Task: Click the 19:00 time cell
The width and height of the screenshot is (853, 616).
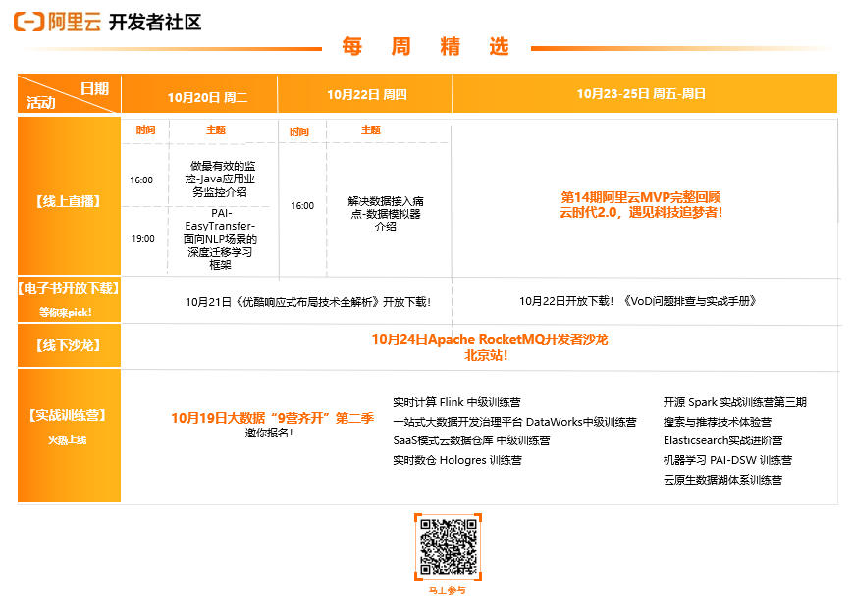Action: click(142, 238)
